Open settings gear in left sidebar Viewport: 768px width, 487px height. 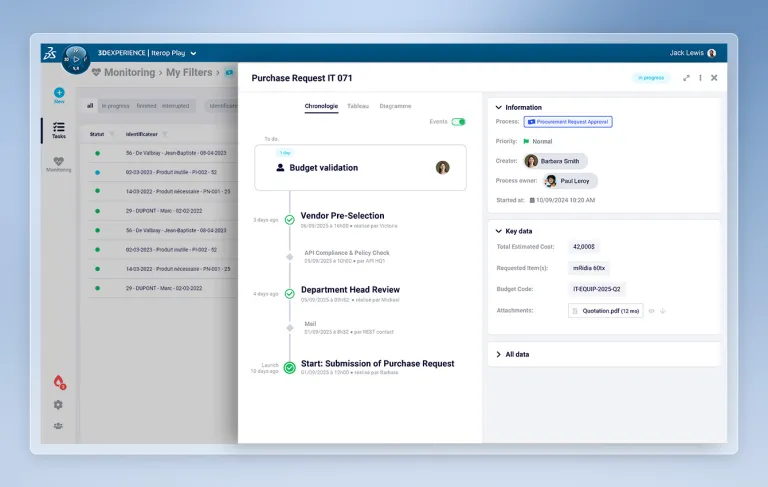58,405
